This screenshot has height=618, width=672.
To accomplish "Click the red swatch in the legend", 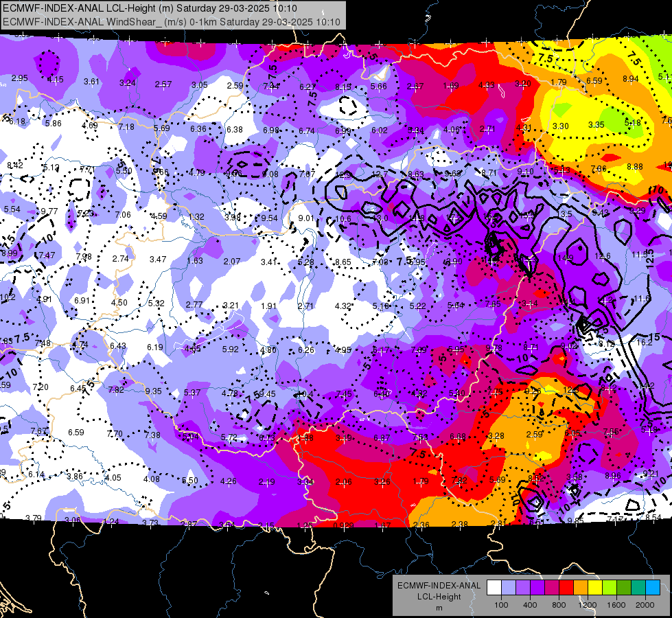I will 566,587.
